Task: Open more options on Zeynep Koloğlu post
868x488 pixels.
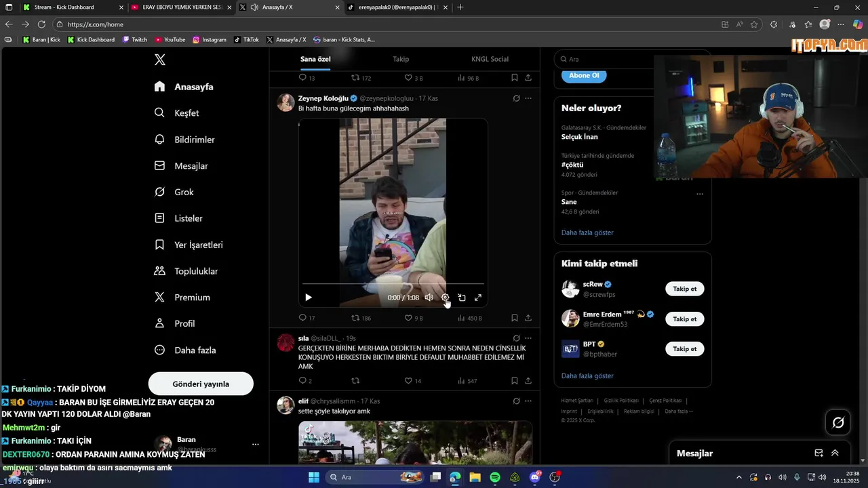Action: click(528, 98)
